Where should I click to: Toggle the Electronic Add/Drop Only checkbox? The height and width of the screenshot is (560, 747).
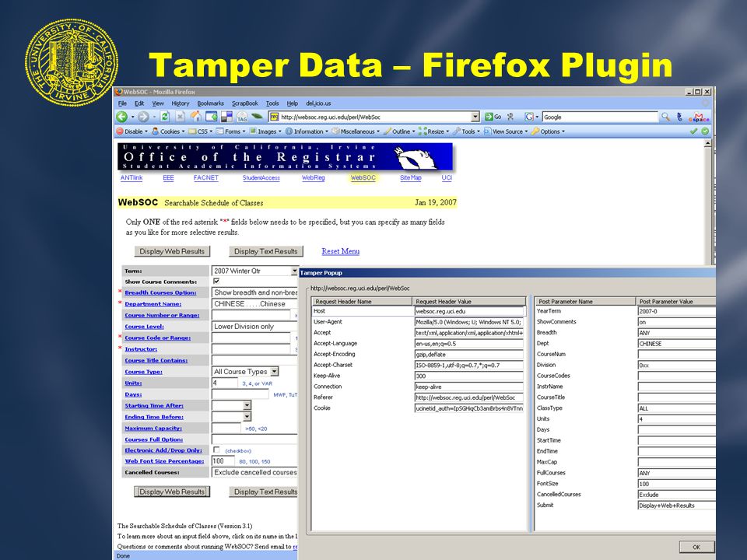(x=217, y=450)
